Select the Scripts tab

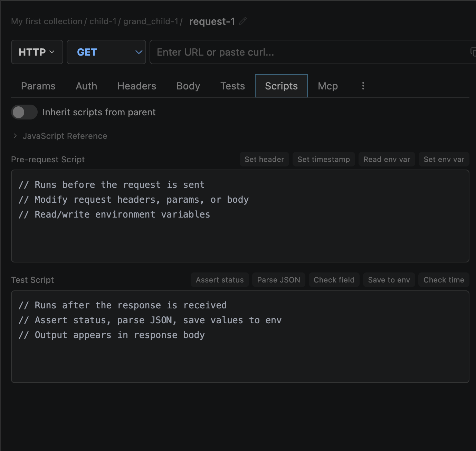(281, 86)
